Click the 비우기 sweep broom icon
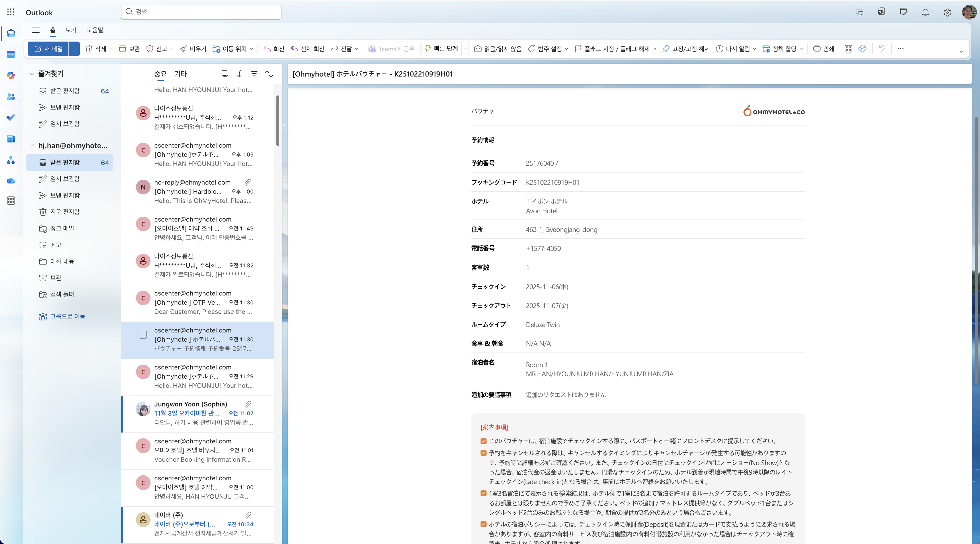The height and width of the screenshot is (544, 980). click(183, 49)
